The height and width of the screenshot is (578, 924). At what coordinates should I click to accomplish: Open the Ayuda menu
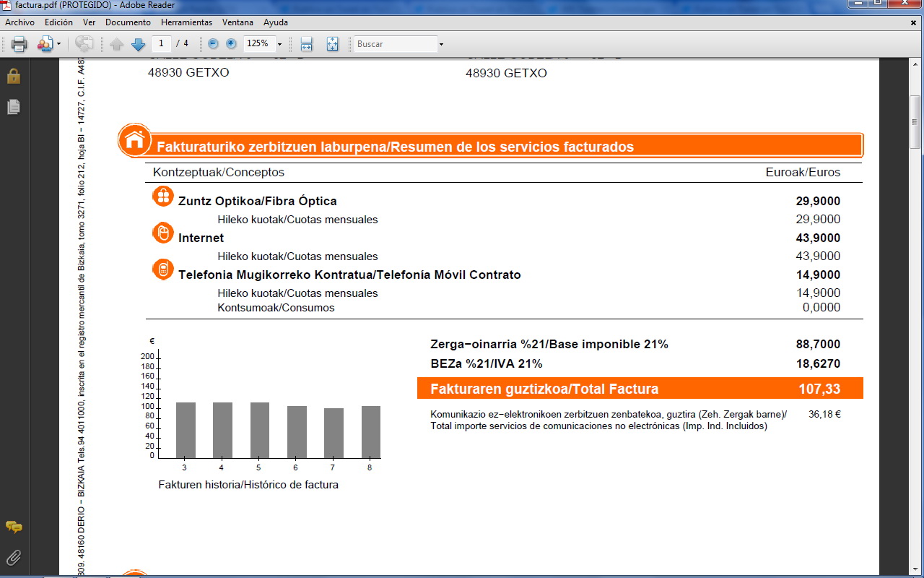(275, 22)
